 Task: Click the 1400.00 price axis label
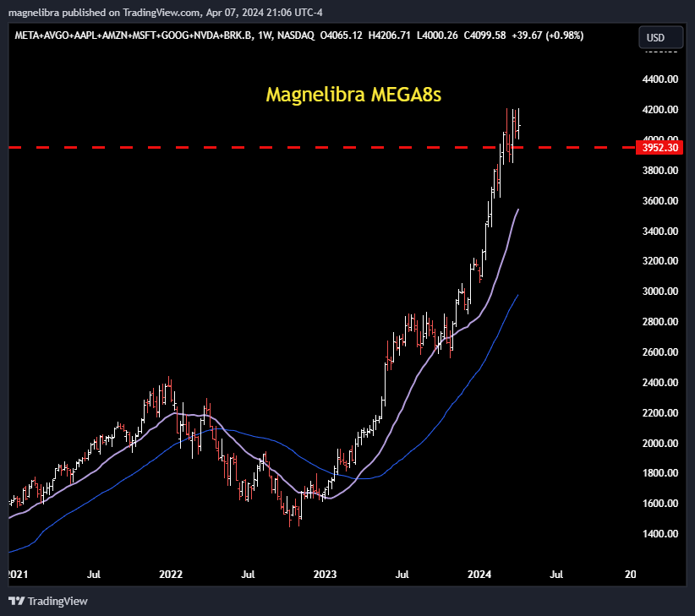tap(660, 534)
